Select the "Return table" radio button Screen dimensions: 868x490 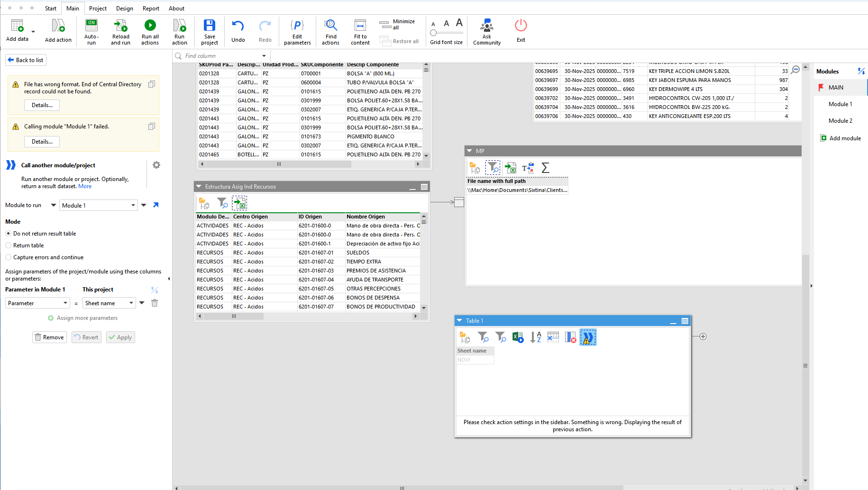pos(9,245)
